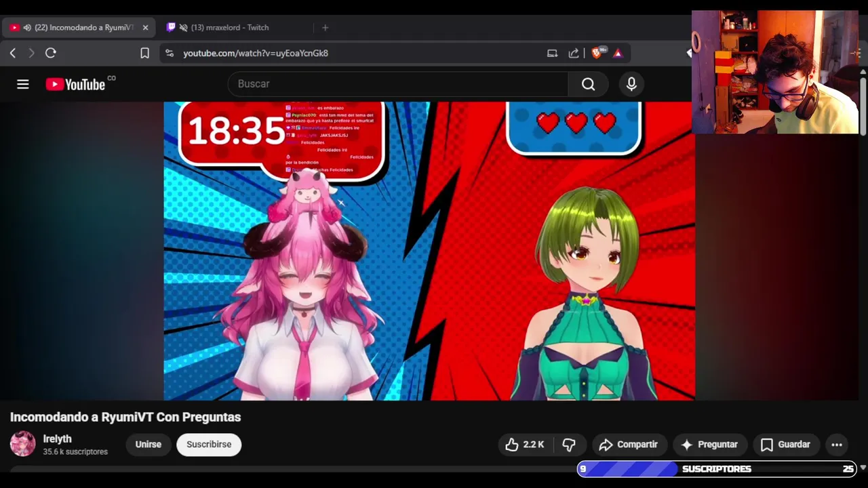Reload the current page
This screenshot has height=488, width=868.
point(51,53)
